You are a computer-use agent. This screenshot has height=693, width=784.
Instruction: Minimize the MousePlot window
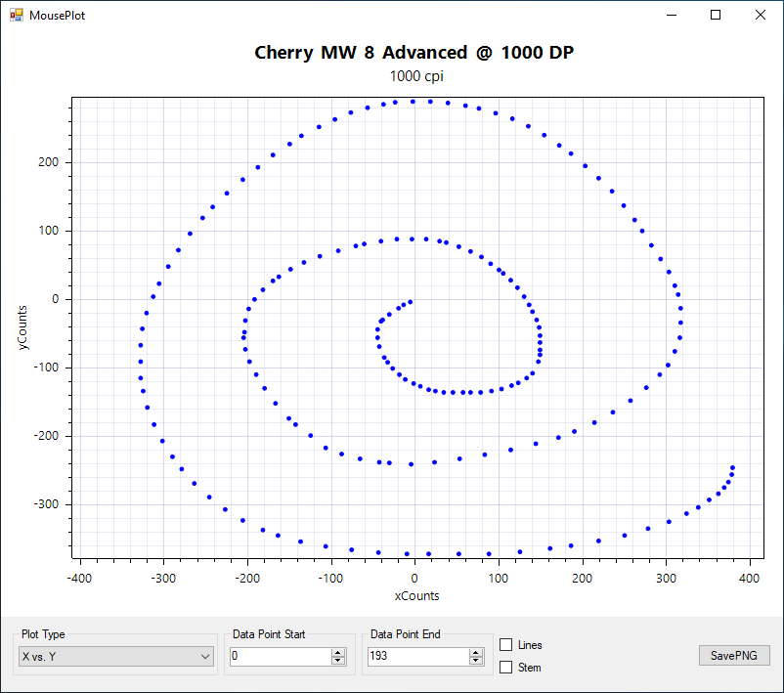[x=672, y=15]
